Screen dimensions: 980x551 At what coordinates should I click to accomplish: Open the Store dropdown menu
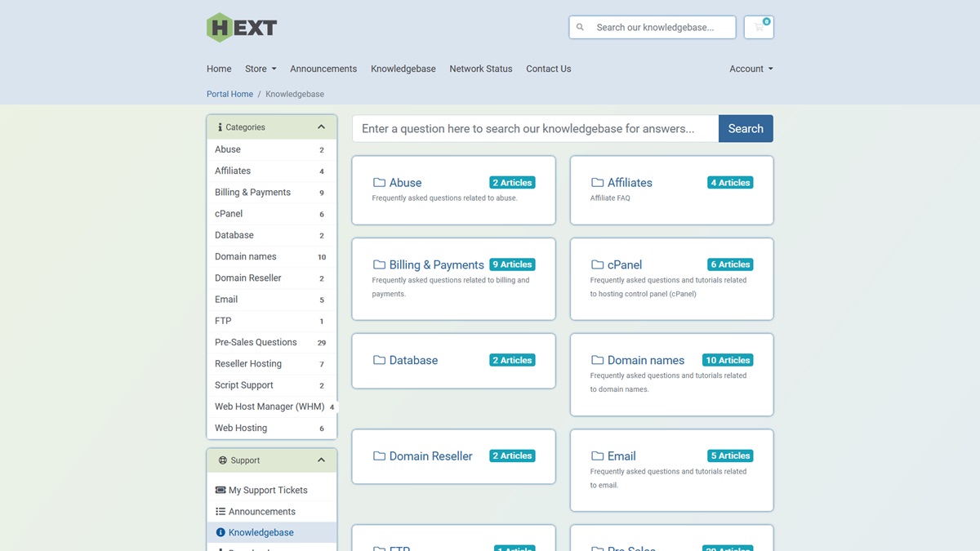click(x=261, y=69)
